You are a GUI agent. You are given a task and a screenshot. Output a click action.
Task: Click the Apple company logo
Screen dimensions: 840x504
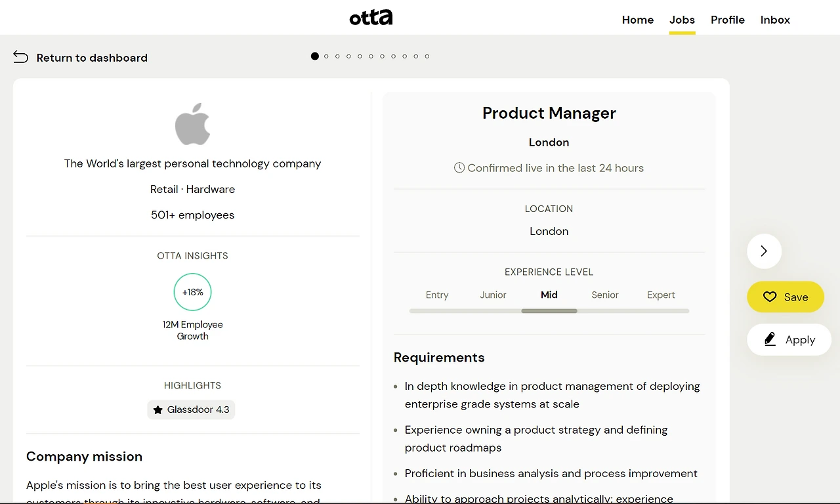pyautogui.click(x=192, y=123)
